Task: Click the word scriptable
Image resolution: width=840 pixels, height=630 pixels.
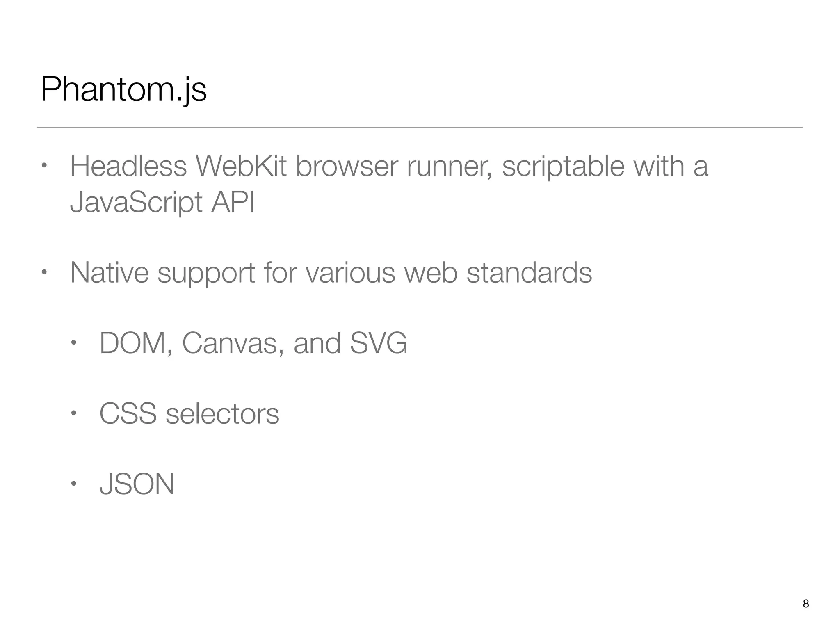Action: pos(563,166)
